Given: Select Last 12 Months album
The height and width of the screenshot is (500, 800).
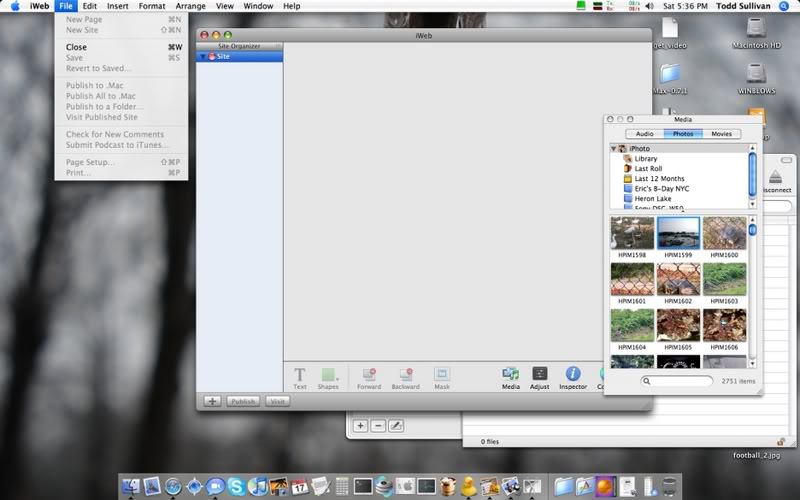Looking at the screenshot, I should pyautogui.click(x=659, y=179).
